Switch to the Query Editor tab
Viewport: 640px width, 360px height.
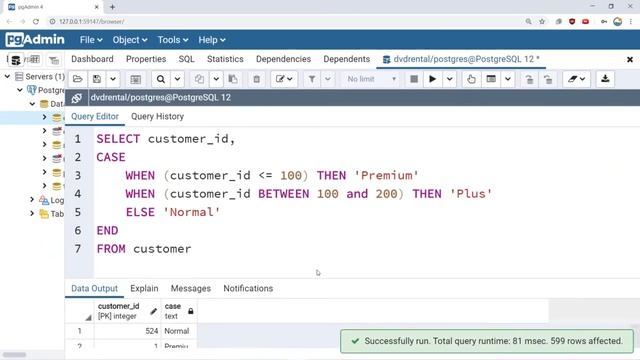point(95,117)
